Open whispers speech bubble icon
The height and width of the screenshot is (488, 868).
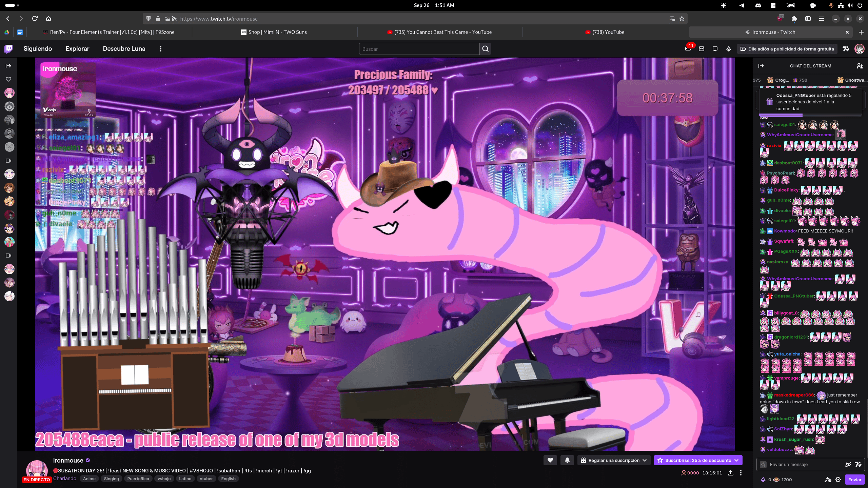[715, 49]
